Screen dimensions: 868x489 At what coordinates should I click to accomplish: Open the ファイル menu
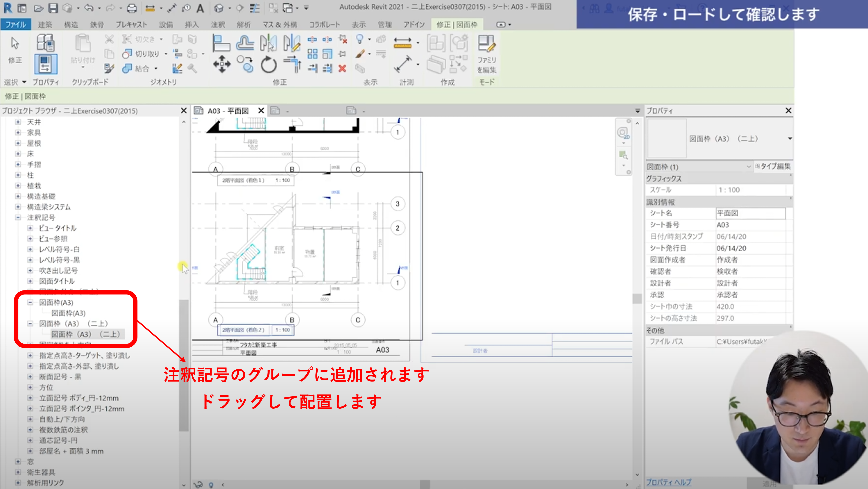(x=16, y=25)
